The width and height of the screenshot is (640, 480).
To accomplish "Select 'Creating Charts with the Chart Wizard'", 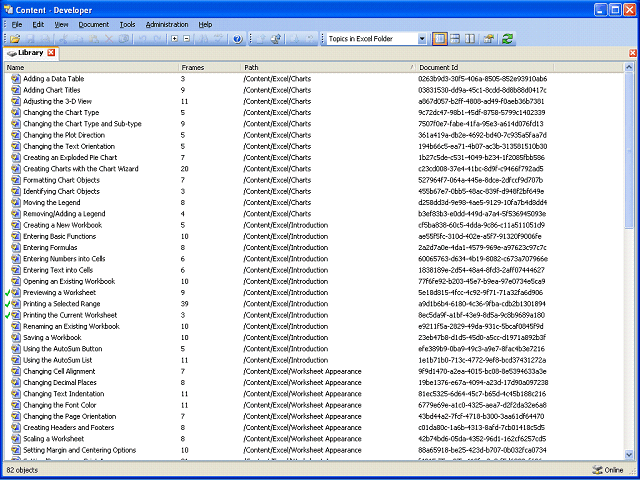I will (x=81, y=169).
